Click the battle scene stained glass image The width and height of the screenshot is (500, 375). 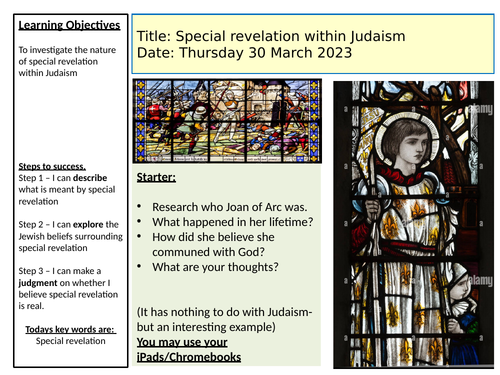point(227,121)
